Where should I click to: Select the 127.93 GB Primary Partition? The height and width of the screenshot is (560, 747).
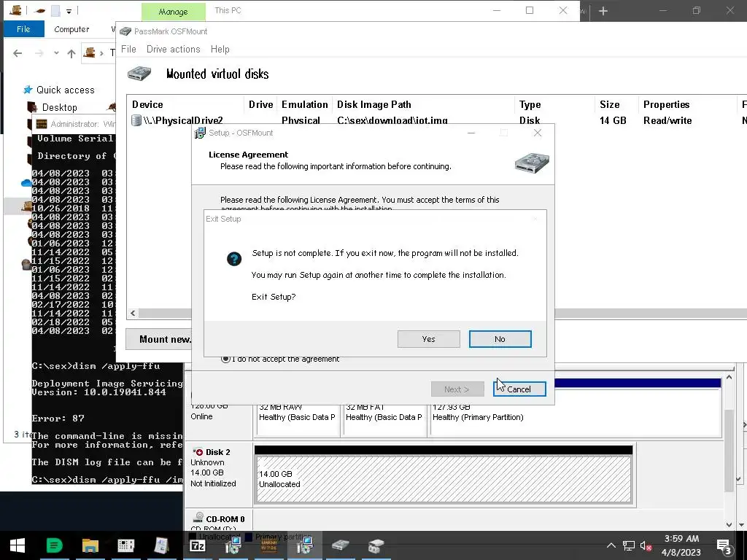576,416
